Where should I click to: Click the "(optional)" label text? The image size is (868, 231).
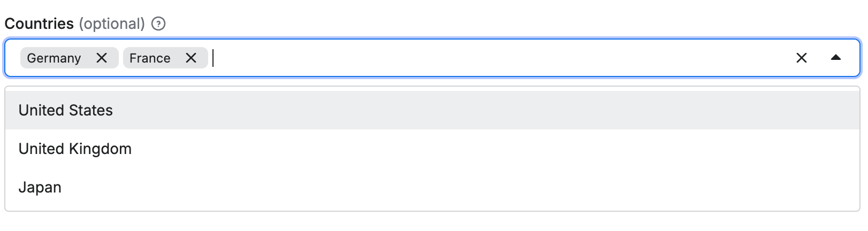pyautogui.click(x=112, y=24)
